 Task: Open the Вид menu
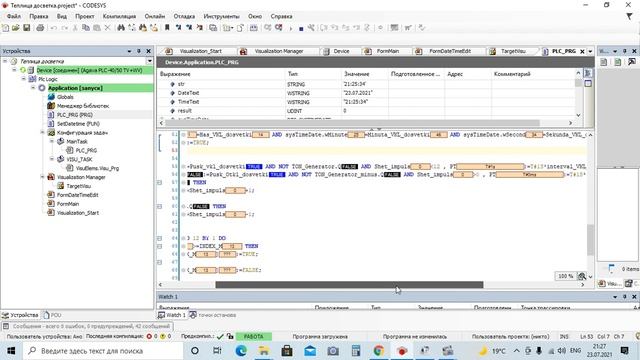[x=62, y=16]
